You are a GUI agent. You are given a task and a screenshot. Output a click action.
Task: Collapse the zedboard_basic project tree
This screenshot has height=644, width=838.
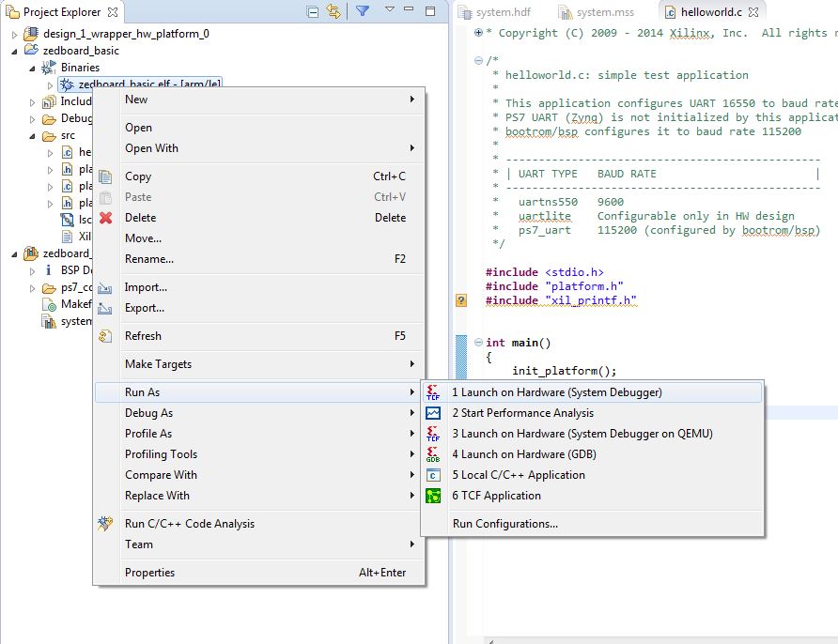(14, 52)
